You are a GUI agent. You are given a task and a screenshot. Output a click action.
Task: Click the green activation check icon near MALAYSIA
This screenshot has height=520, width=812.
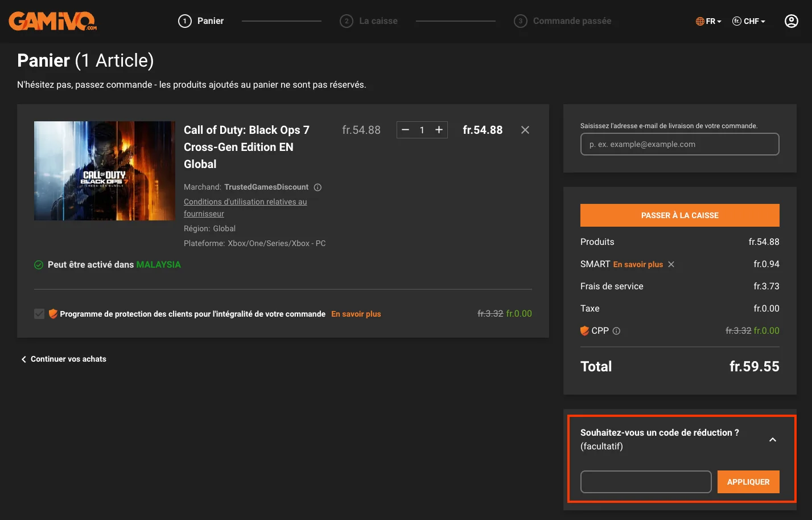39,264
